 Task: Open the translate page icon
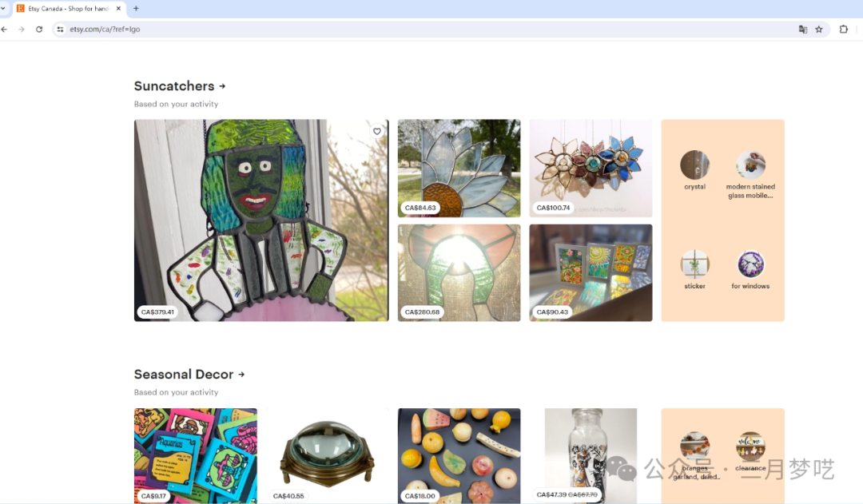click(803, 30)
